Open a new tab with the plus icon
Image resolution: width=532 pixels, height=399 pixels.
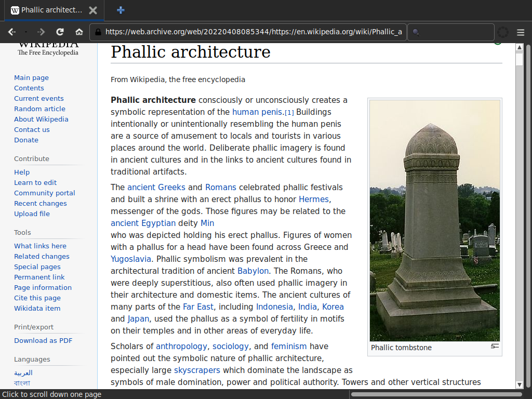pyautogui.click(x=121, y=10)
